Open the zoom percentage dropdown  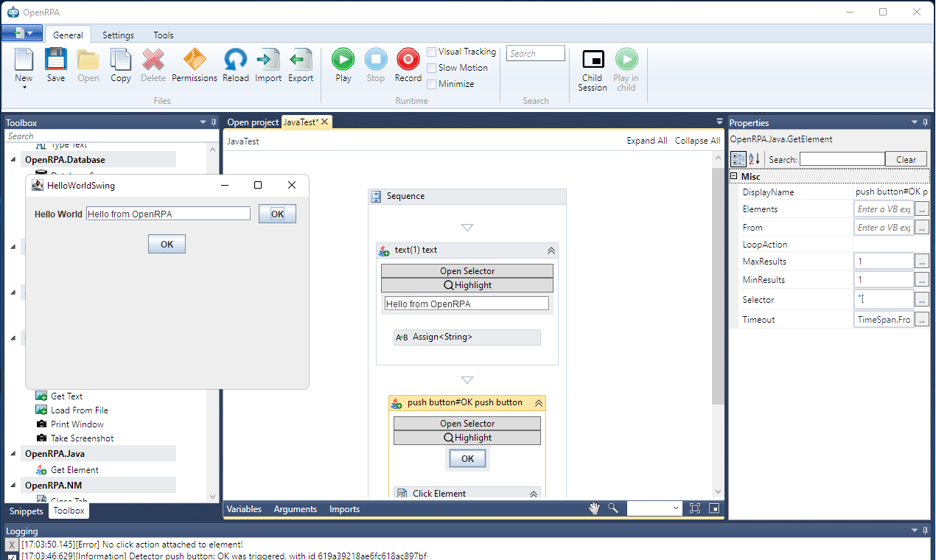point(676,508)
